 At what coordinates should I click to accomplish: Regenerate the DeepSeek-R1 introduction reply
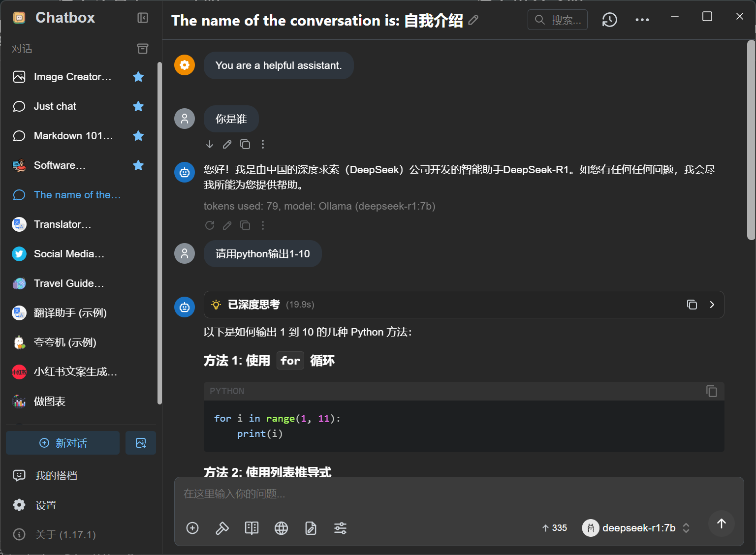tap(210, 225)
